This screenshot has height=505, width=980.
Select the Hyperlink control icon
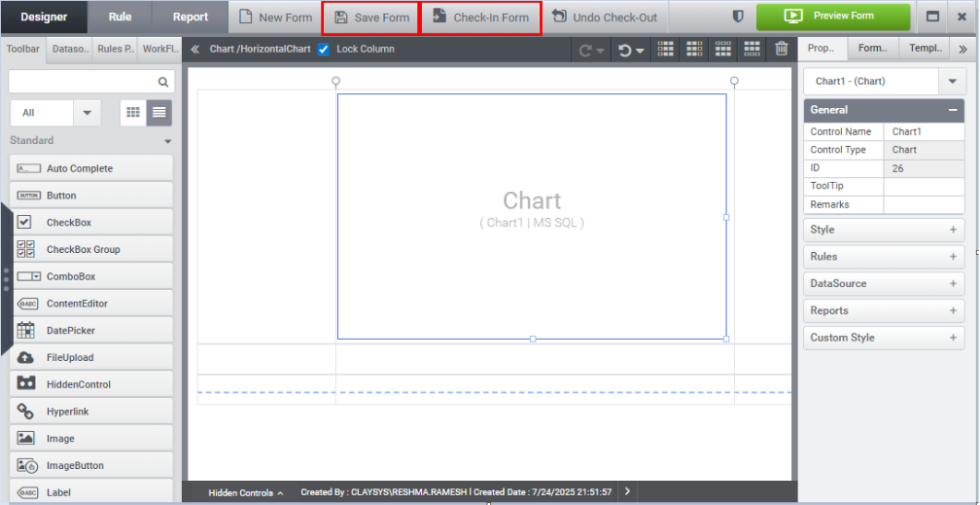(26, 412)
